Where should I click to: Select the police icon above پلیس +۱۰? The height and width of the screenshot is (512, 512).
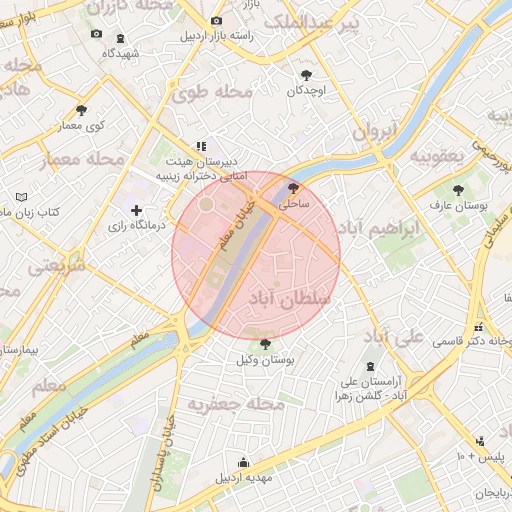[x=480, y=441]
